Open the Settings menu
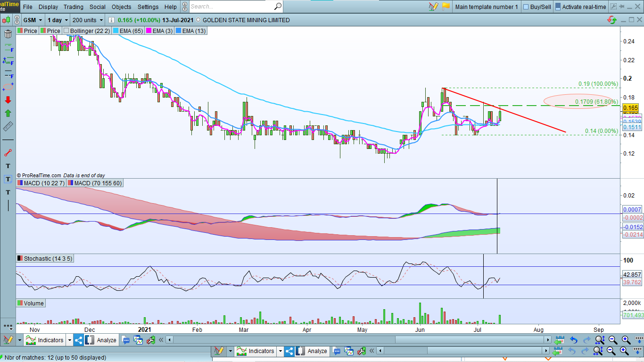The height and width of the screenshot is (362, 644). (148, 7)
